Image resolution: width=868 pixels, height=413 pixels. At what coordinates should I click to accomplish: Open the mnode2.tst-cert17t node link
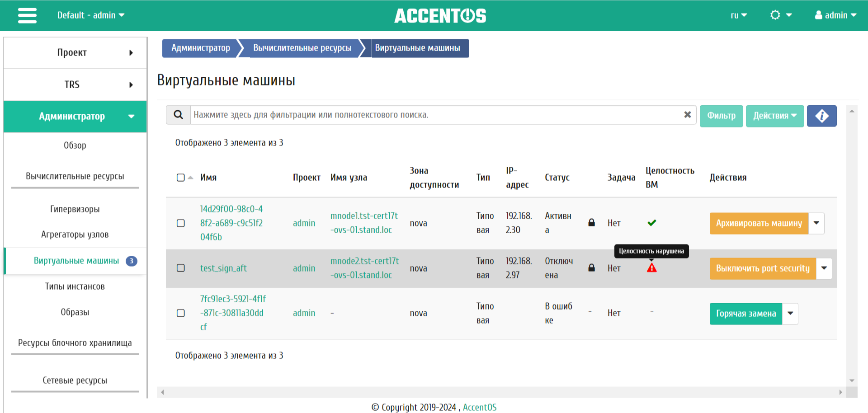pyautogui.click(x=364, y=268)
